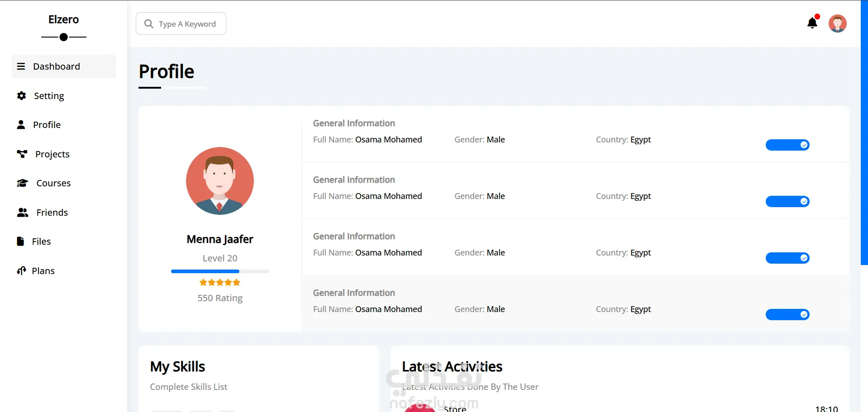Click the My Skills heading
Image resolution: width=868 pixels, height=412 pixels.
[x=177, y=366]
